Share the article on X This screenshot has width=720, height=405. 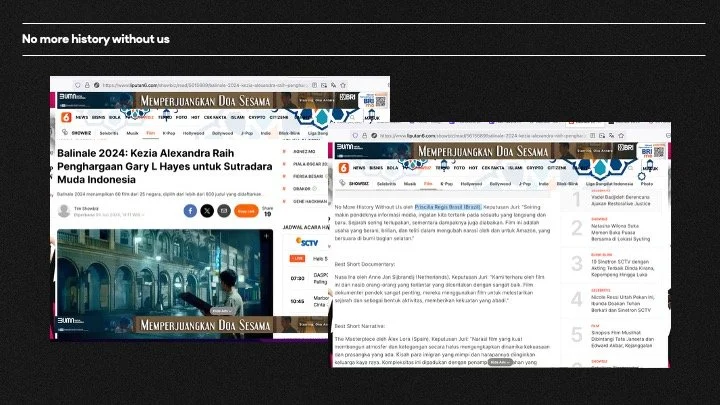click(207, 211)
